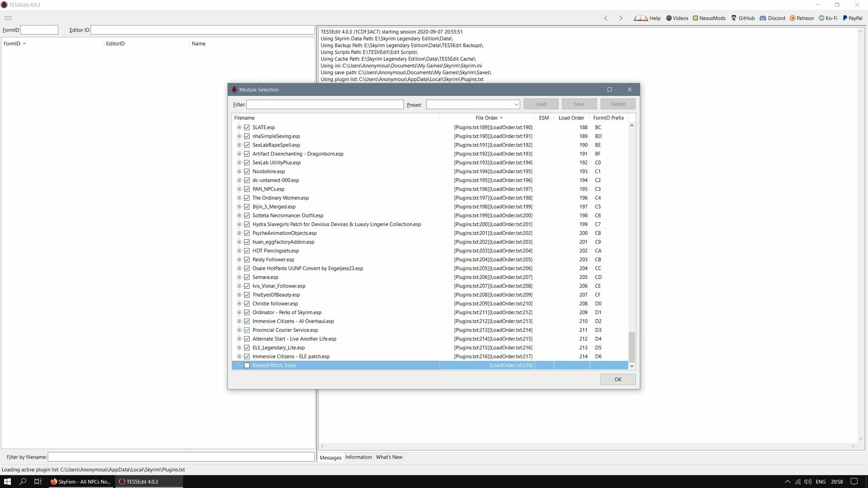Open Help from the top toolbar
The image size is (868, 488).
click(647, 18)
